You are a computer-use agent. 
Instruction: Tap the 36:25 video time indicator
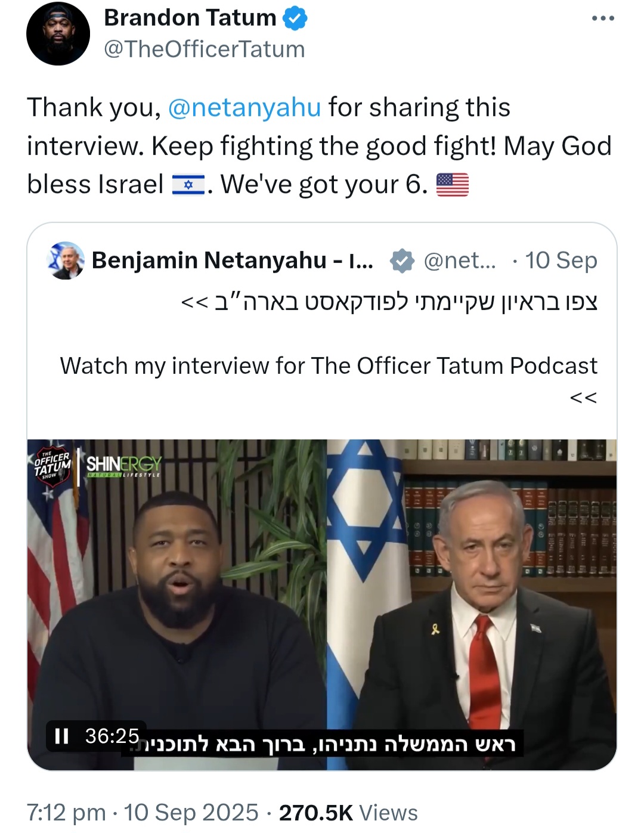pos(112,736)
